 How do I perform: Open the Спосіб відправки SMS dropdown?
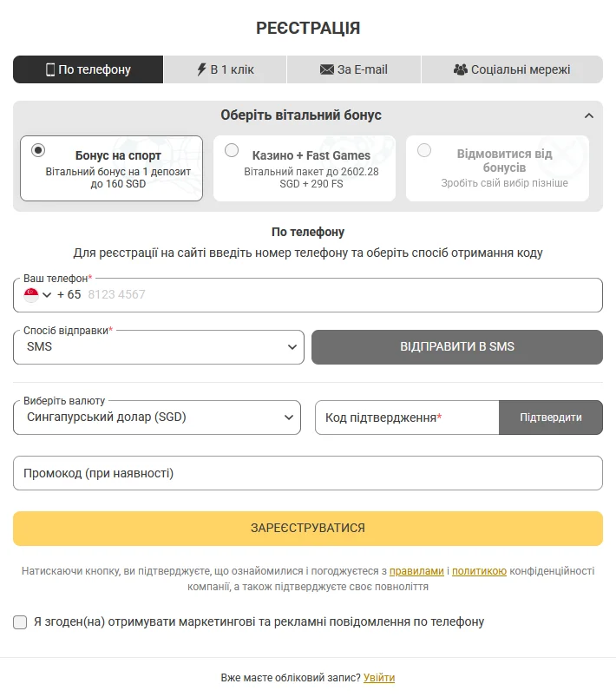click(x=159, y=346)
